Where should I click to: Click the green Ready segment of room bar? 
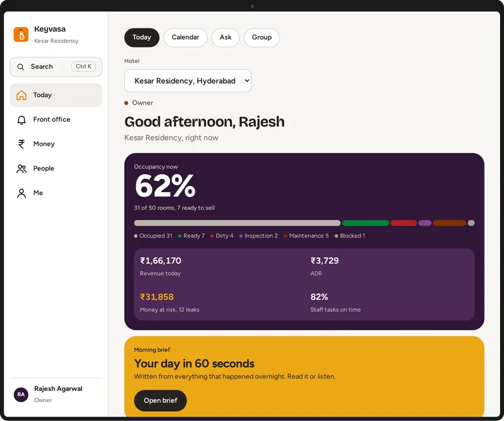coord(365,223)
